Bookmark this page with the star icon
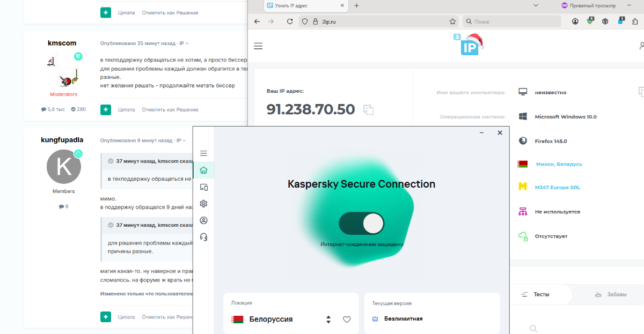The image size is (644, 334). click(452, 21)
